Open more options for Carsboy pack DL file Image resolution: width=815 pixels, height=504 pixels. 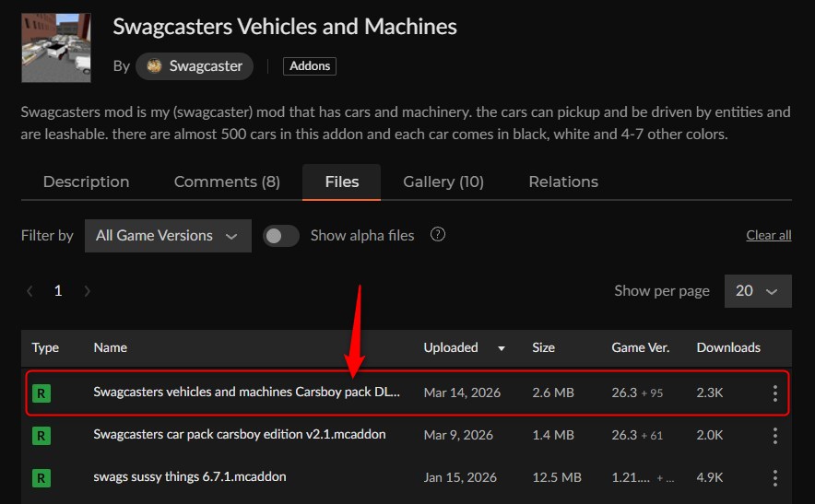pos(775,393)
